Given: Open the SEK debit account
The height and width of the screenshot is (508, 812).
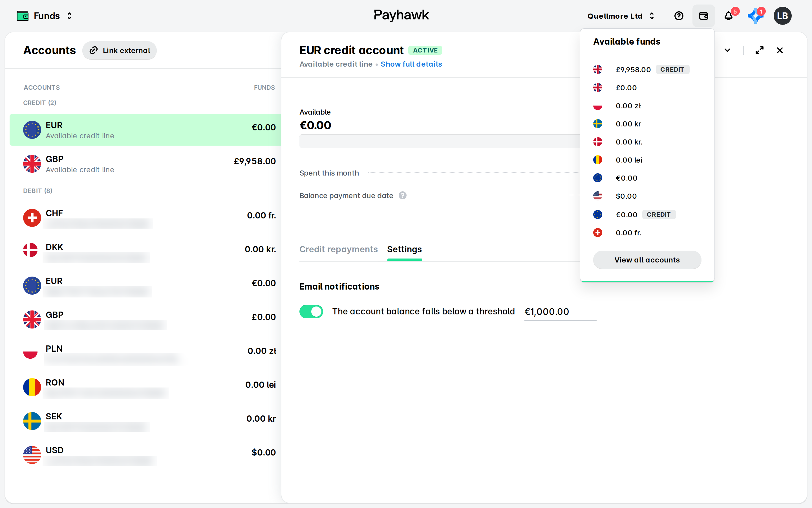Looking at the screenshot, I should click(x=145, y=421).
